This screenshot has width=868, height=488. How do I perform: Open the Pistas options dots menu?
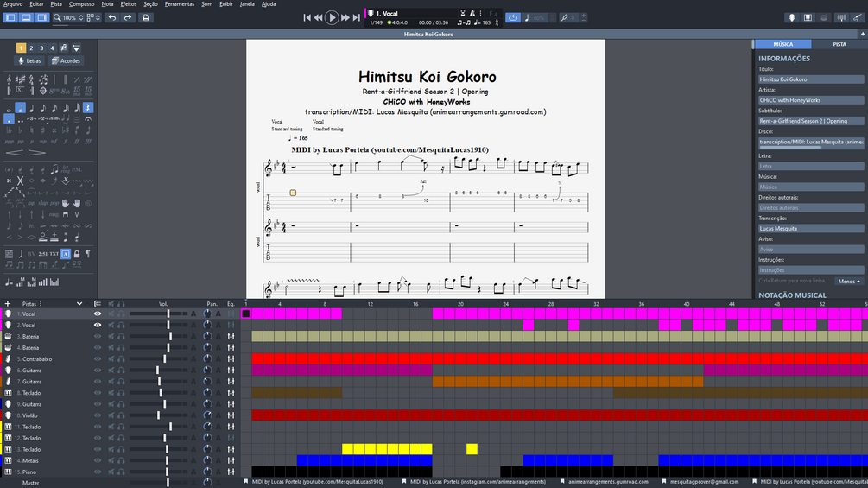pyautogui.click(x=41, y=304)
